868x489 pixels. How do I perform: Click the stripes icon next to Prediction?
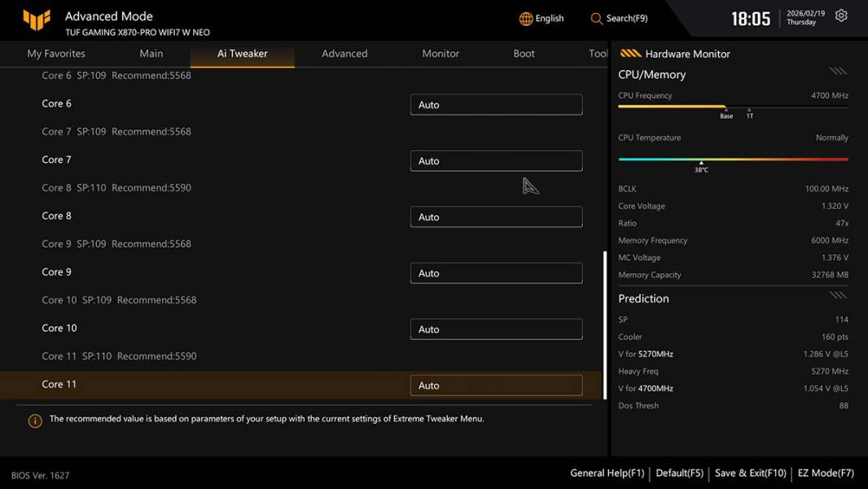coord(838,295)
